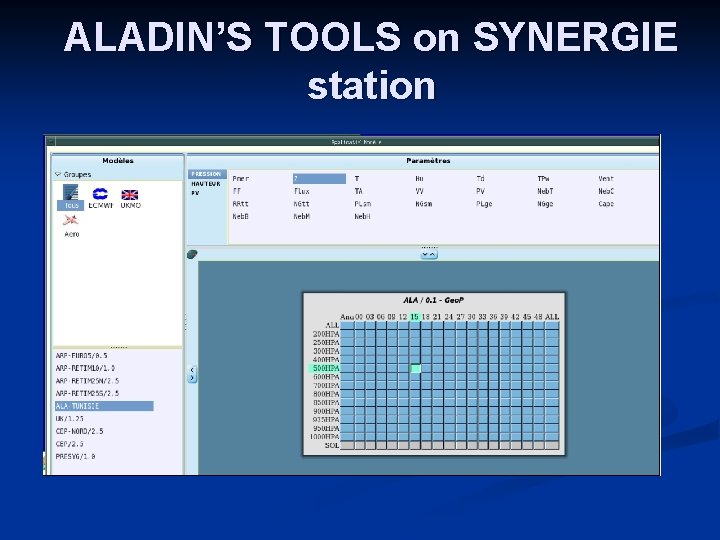Select the NGsm parameter

pos(423,203)
